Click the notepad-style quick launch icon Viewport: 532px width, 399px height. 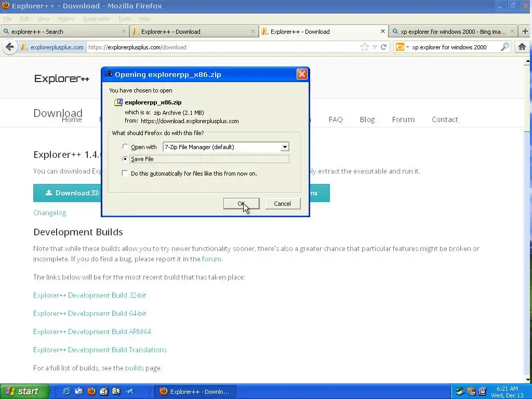point(104,391)
